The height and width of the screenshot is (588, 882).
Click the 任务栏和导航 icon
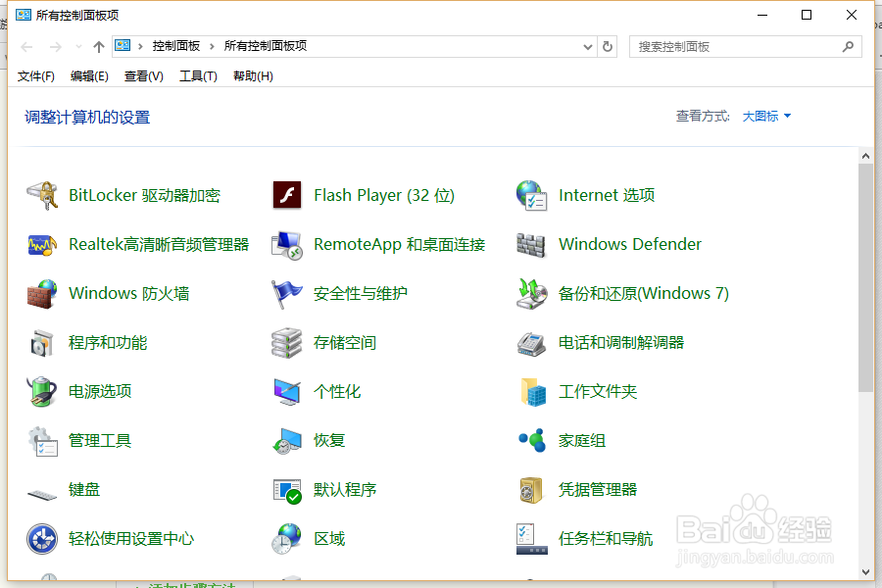coord(531,539)
